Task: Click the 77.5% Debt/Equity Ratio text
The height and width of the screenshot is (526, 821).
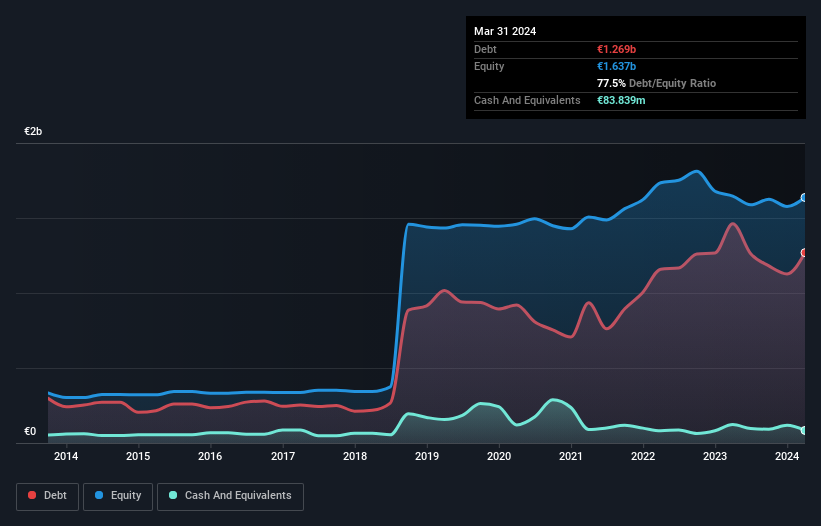Action: pos(656,83)
